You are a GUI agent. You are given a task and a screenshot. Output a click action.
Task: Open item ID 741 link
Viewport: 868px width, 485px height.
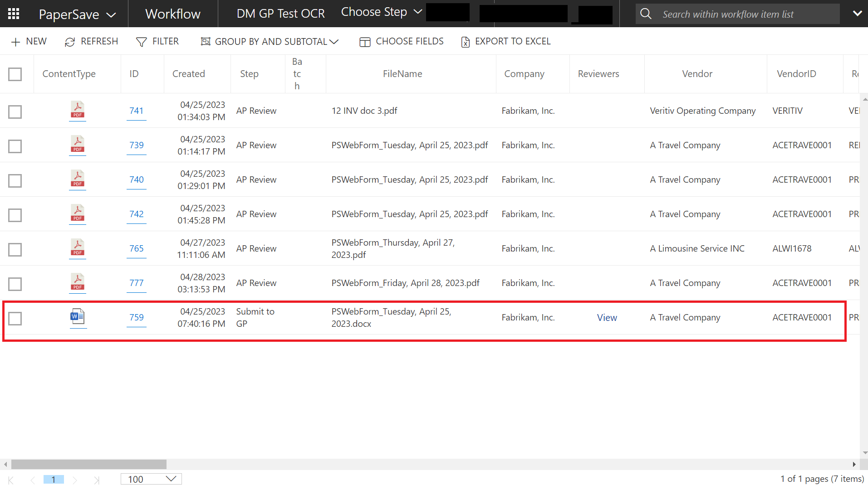pos(136,111)
